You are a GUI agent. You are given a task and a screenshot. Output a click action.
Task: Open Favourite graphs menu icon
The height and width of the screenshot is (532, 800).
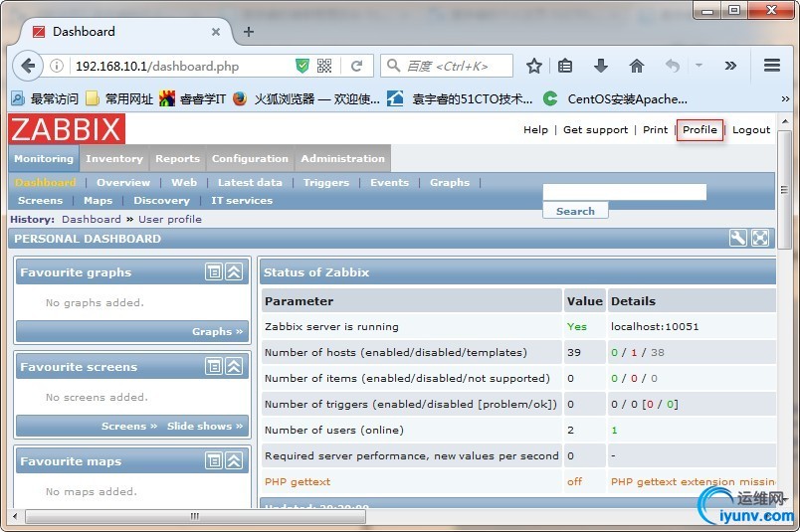[214, 271]
